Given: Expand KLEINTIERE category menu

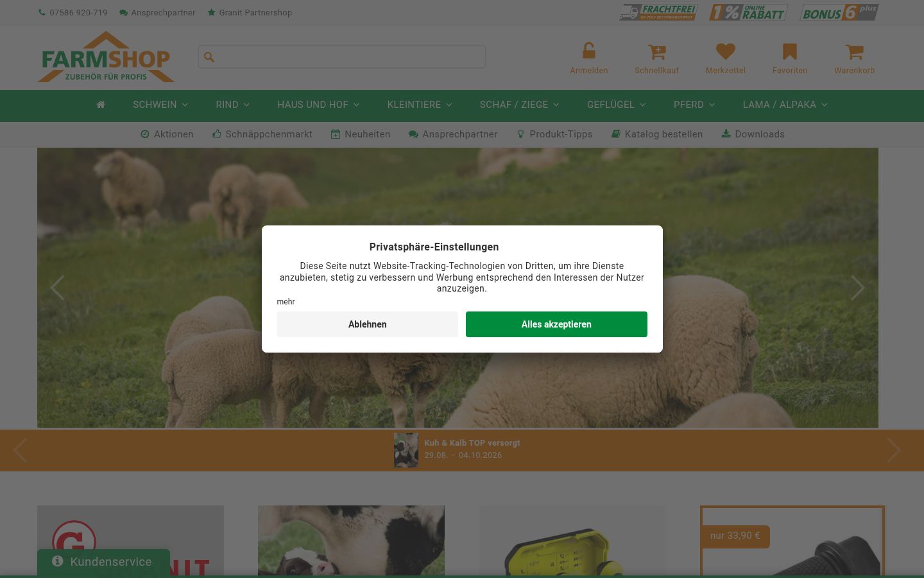Looking at the screenshot, I should click(x=420, y=105).
